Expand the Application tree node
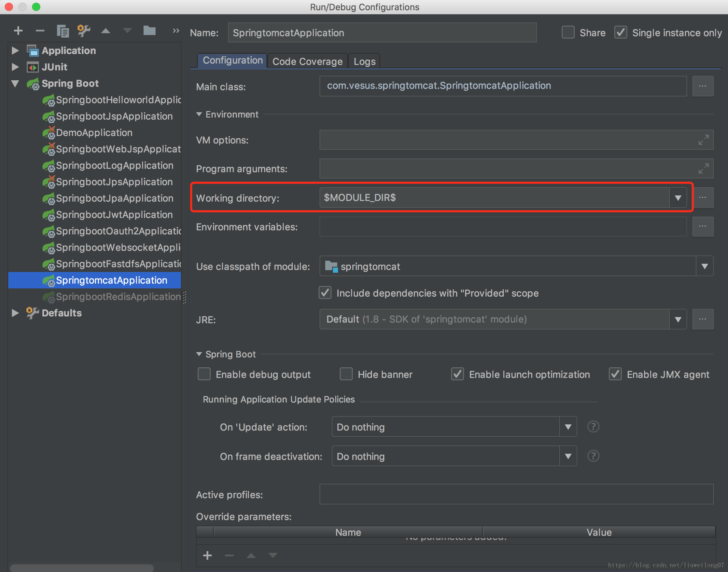728x572 pixels. pyautogui.click(x=15, y=51)
